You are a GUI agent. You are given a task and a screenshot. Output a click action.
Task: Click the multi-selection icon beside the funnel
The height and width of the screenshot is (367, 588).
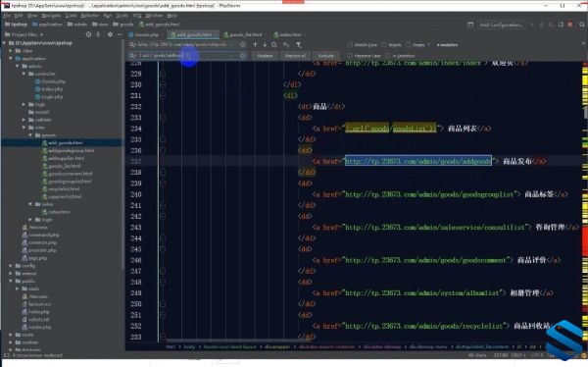[286, 45]
